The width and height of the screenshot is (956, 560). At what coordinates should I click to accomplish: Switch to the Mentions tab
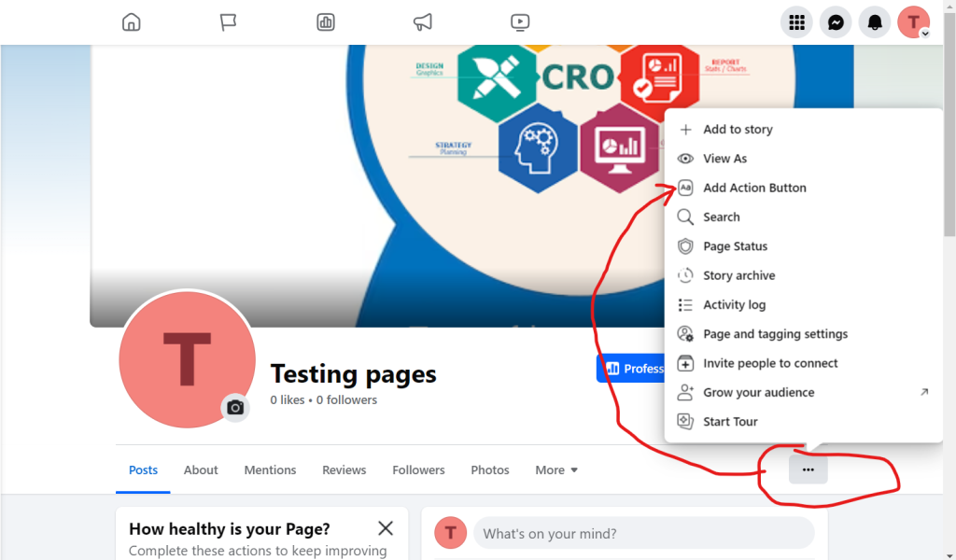click(270, 469)
